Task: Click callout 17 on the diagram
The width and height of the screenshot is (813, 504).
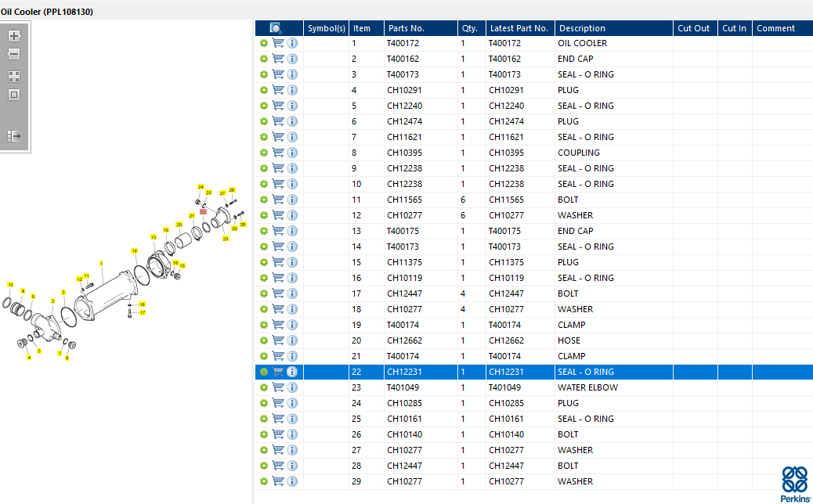Action: coord(143,313)
